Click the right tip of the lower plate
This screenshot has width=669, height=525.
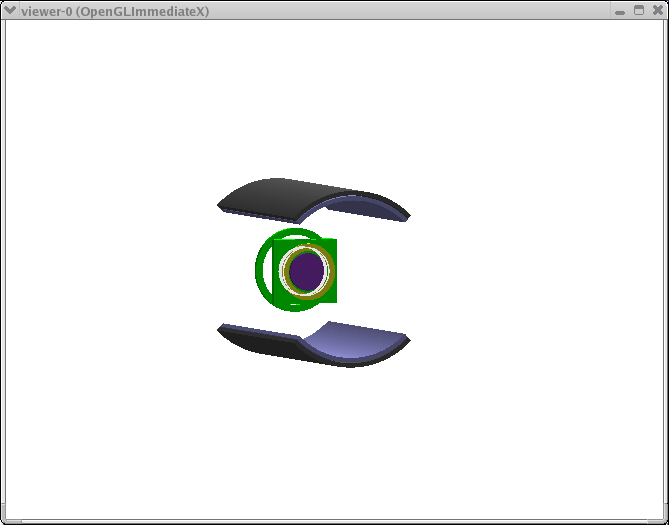406,339
